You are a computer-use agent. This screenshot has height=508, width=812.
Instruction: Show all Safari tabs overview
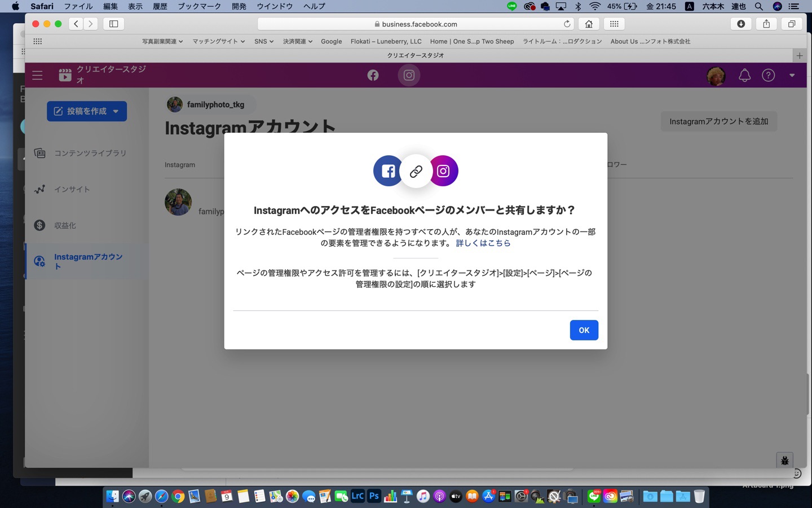pos(792,24)
